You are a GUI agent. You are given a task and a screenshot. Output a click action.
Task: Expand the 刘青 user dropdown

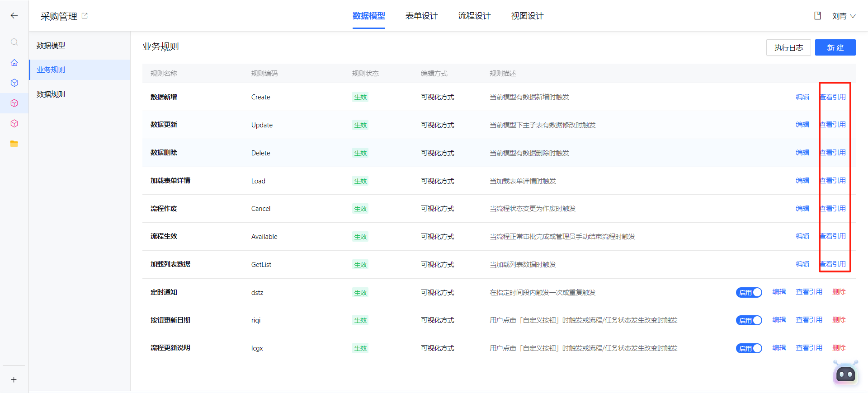(844, 16)
